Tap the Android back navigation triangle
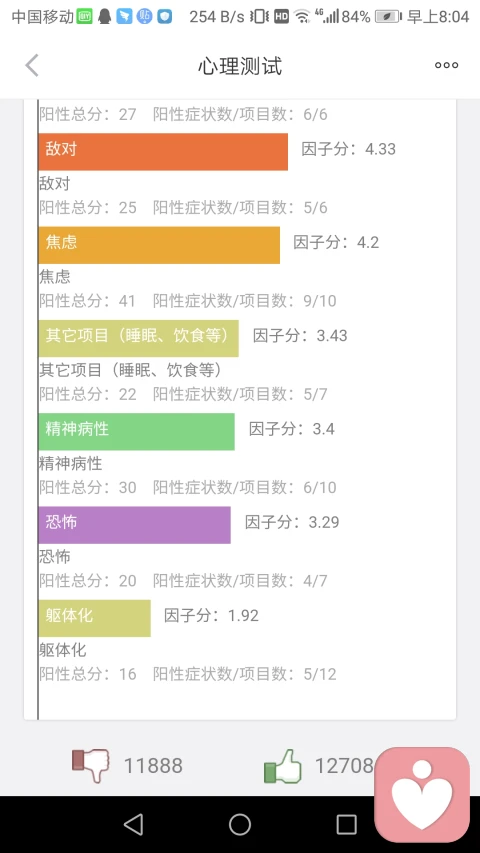Screen dimensions: 480x853 pyautogui.click(x=133, y=825)
